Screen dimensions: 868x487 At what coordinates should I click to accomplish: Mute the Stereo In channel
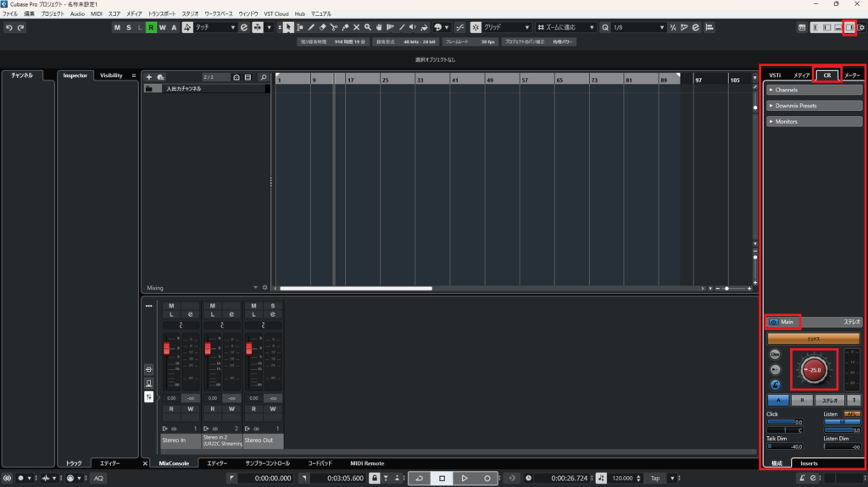[x=171, y=306]
